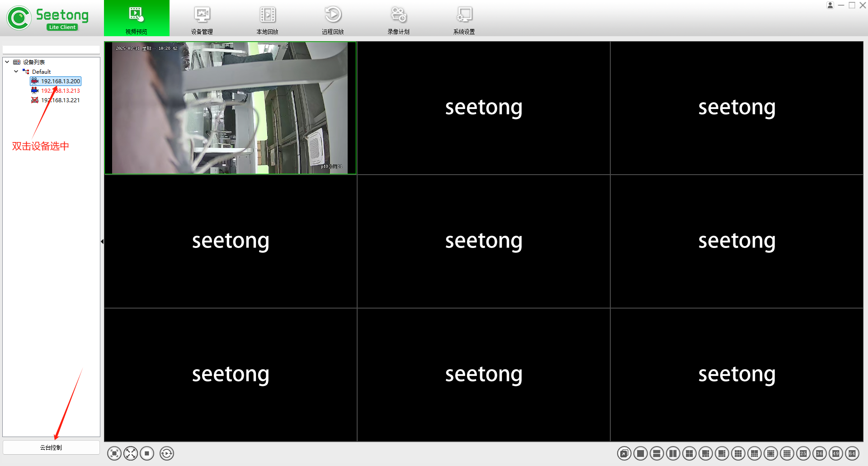Toggle fullscreen with the four-arrows icon

(x=131, y=453)
